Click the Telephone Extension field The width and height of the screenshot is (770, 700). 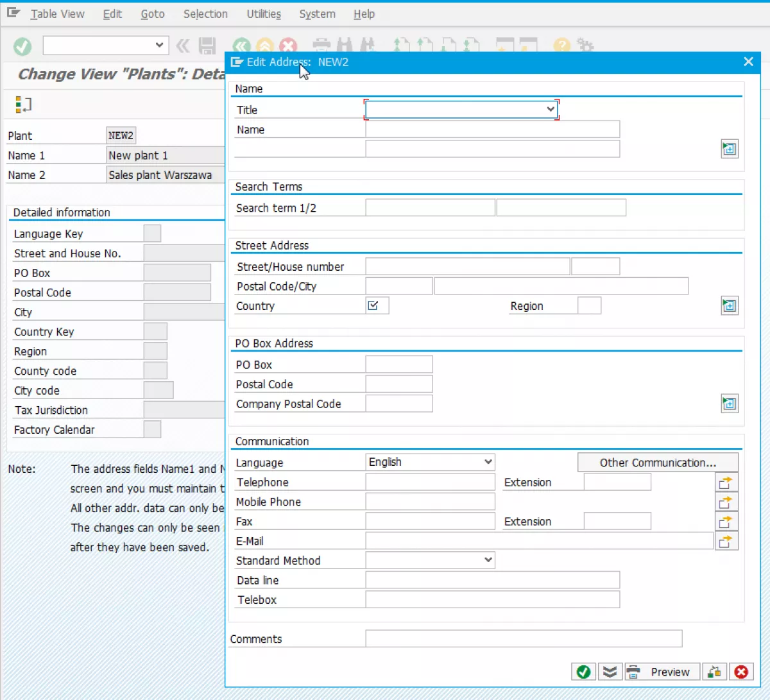click(x=617, y=482)
